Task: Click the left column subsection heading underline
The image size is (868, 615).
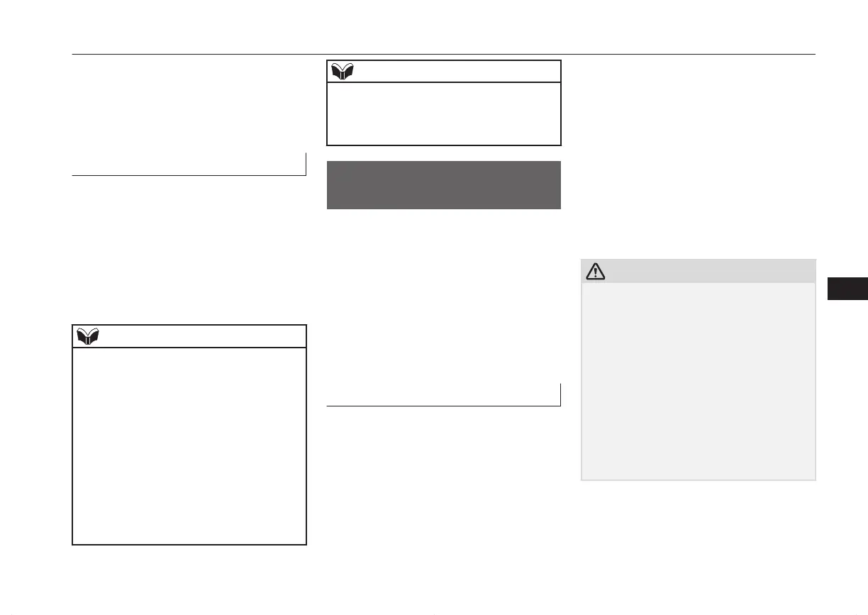Action: pyautogui.click(x=189, y=174)
